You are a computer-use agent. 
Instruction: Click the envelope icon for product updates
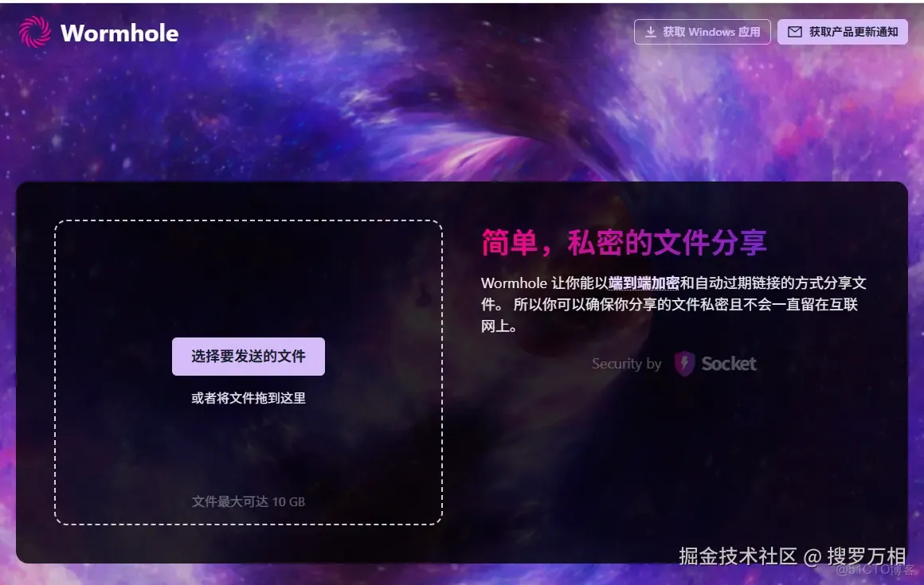[795, 31]
